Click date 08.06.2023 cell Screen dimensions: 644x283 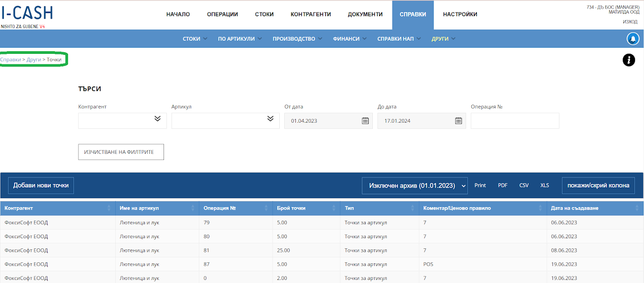pyautogui.click(x=595, y=250)
